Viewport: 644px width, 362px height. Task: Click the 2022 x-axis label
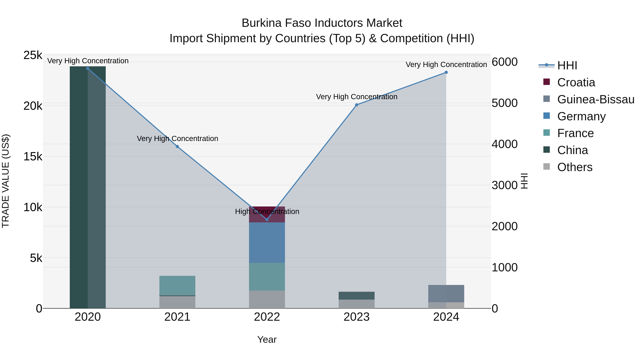point(267,317)
